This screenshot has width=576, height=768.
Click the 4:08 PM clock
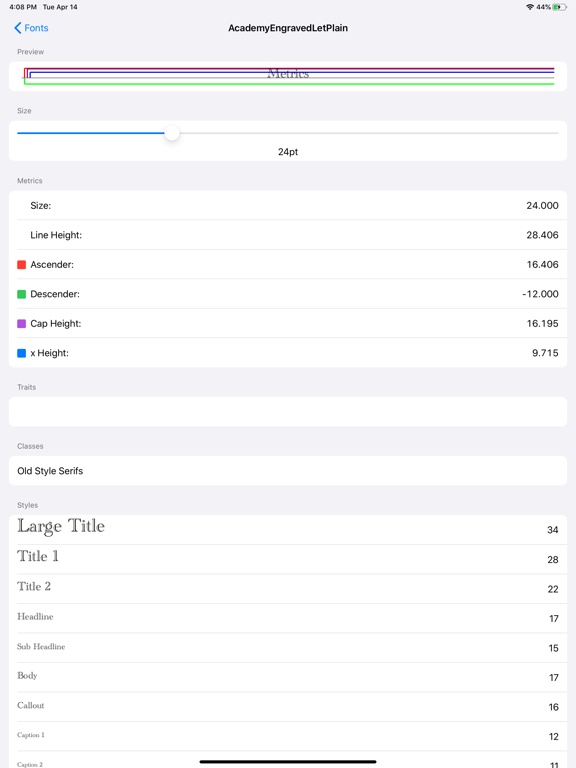tap(23, 7)
